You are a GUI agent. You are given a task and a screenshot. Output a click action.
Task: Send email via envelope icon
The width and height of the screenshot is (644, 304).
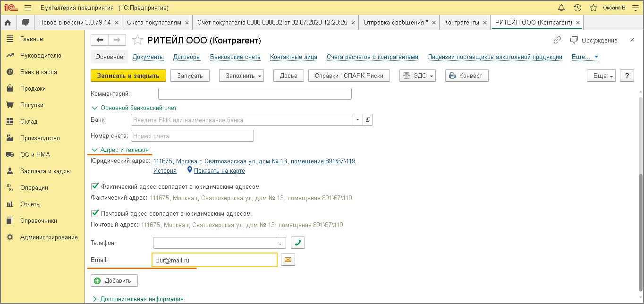pos(288,260)
